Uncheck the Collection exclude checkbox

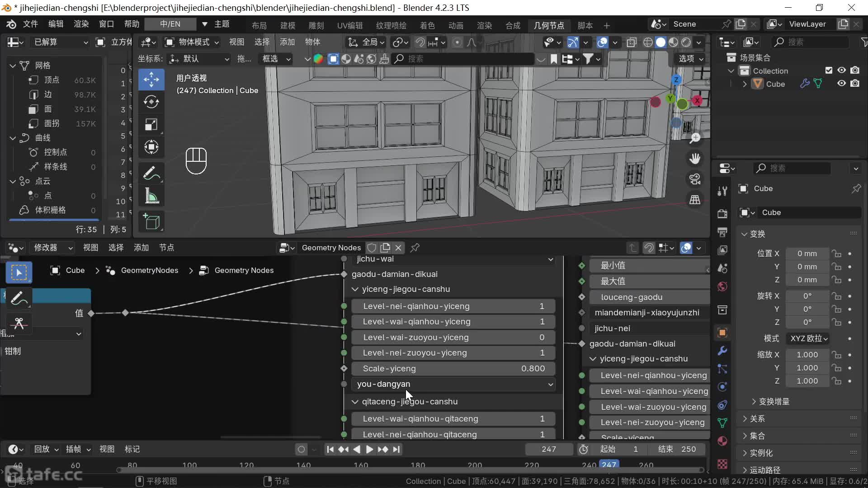(829, 70)
